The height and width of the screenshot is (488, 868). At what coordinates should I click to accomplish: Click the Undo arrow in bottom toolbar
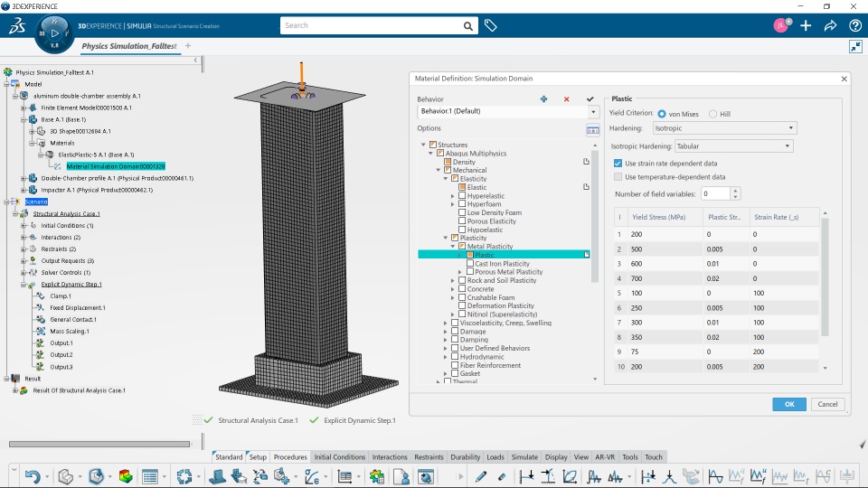coord(32,476)
